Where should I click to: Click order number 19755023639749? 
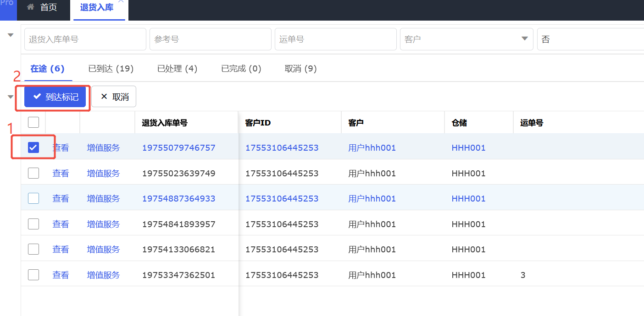tap(179, 173)
